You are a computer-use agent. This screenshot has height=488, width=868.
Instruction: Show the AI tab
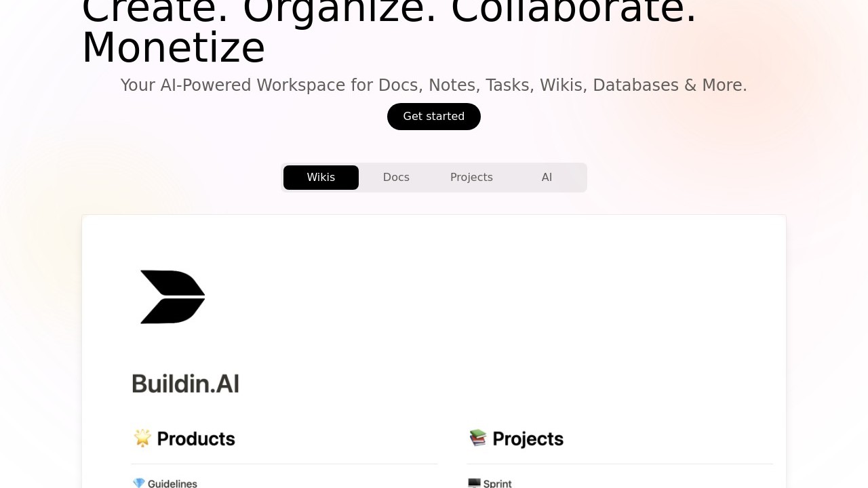pos(547,178)
